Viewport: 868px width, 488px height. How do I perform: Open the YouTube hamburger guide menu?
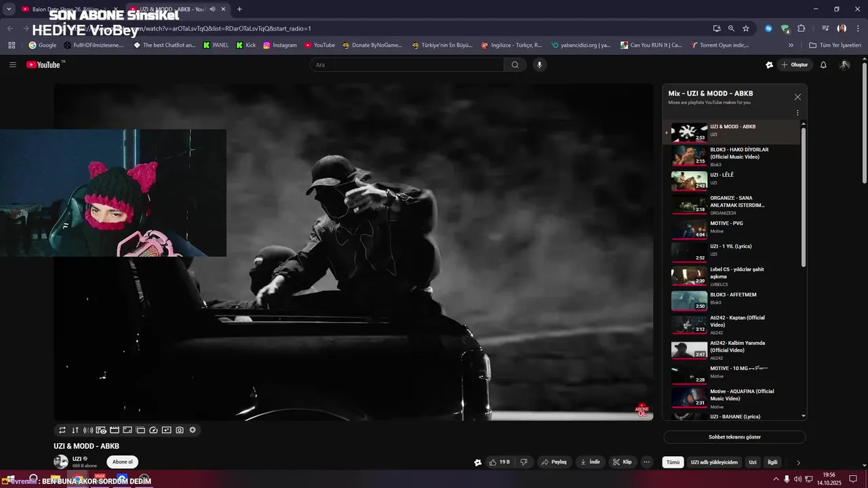(13, 64)
